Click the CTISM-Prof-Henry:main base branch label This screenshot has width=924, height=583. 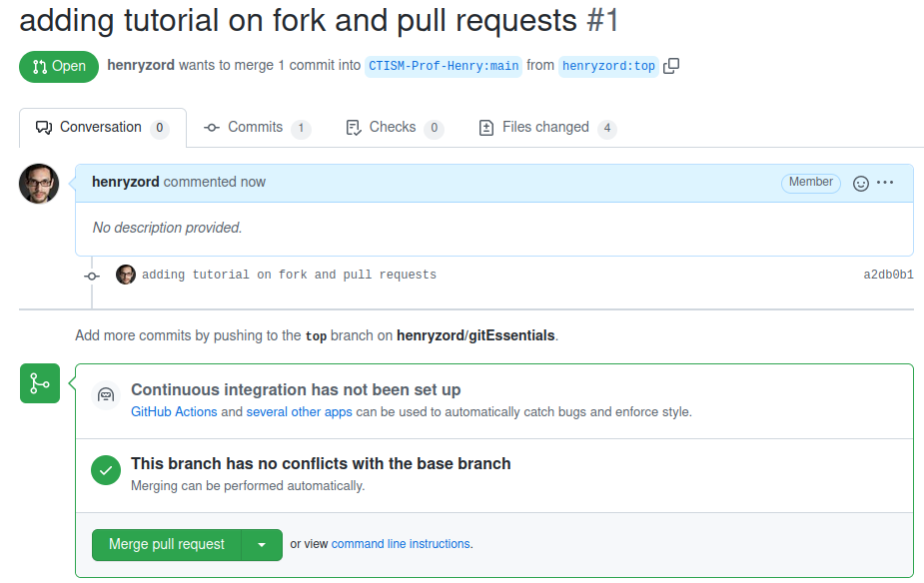pyautogui.click(x=444, y=67)
